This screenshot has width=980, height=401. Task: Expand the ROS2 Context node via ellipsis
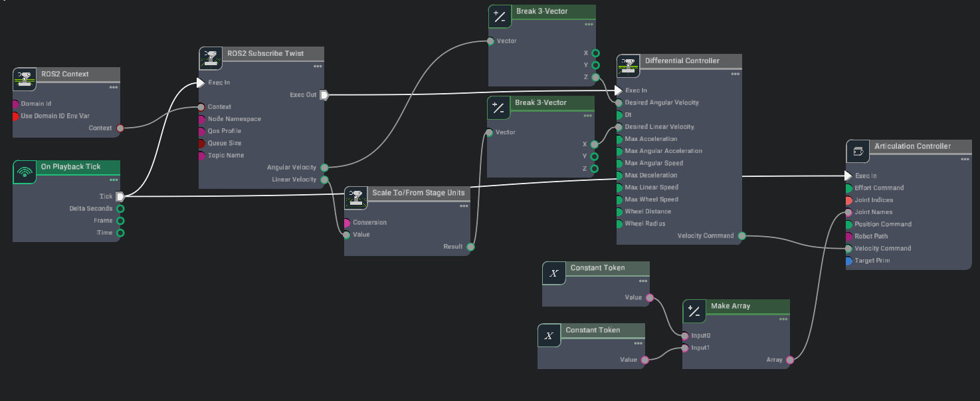pyautogui.click(x=114, y=87)
